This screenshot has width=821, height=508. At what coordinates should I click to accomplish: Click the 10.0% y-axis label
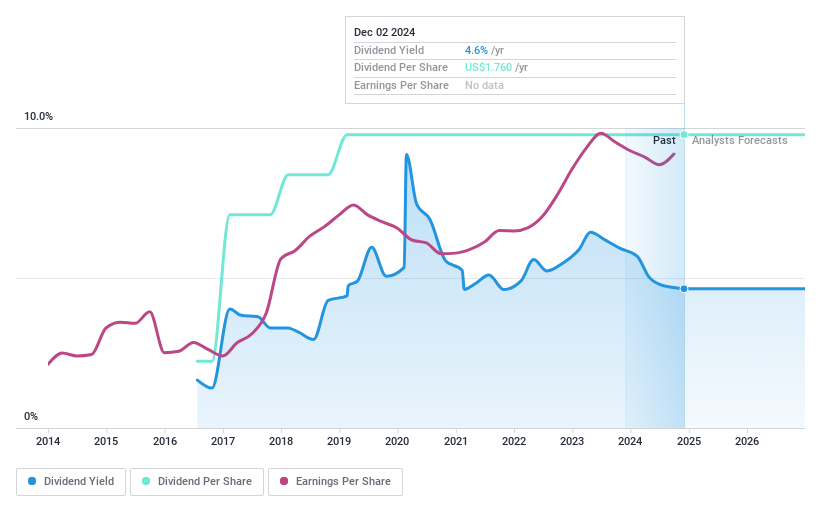[38, 117]
